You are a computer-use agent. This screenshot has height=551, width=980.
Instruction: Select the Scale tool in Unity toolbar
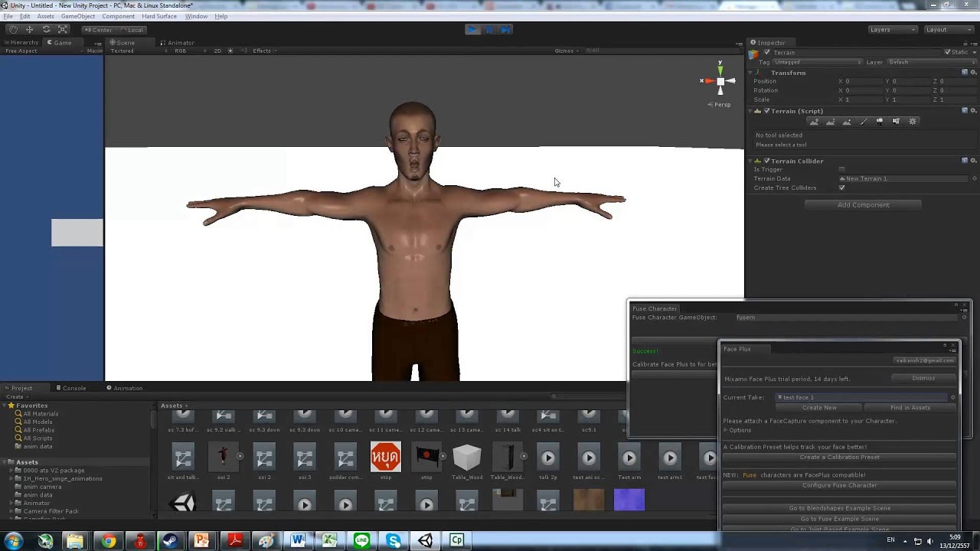64,29
